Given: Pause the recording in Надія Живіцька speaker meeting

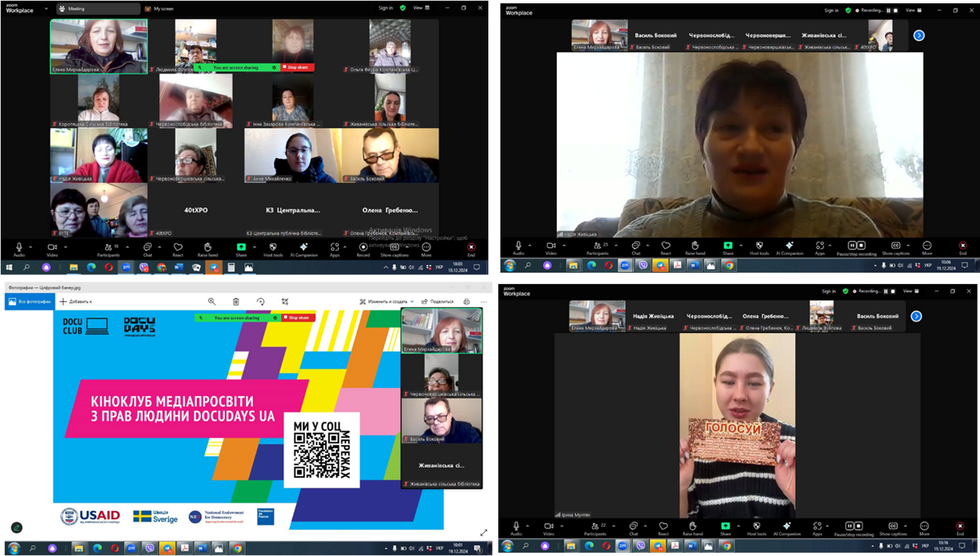Looking at the screenshot, I should (x=851, y=245).
